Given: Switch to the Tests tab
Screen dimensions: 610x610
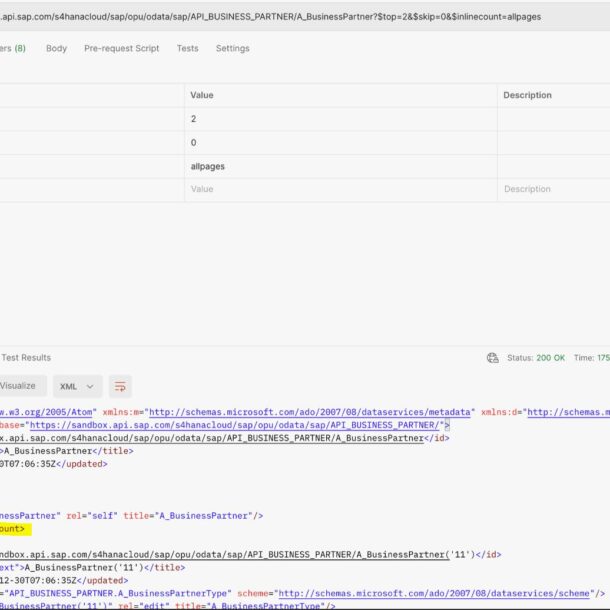Looking at the screenshot, I should tap(188, 48).
